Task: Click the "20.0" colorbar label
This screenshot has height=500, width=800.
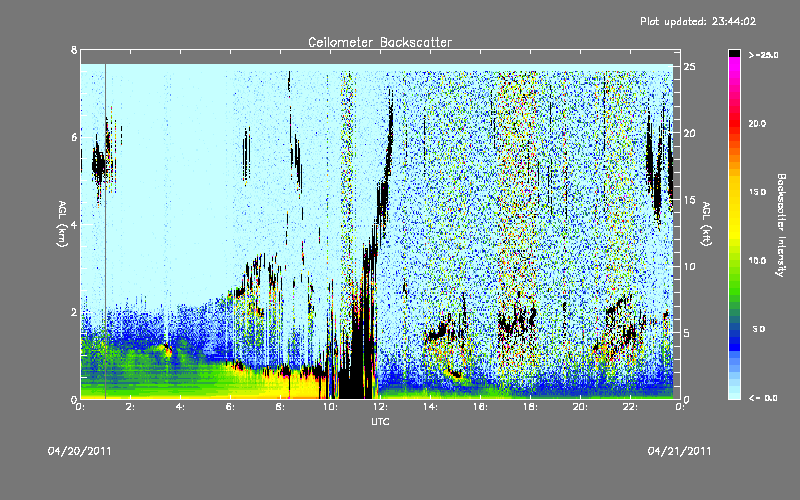Action: click(757, 124)
